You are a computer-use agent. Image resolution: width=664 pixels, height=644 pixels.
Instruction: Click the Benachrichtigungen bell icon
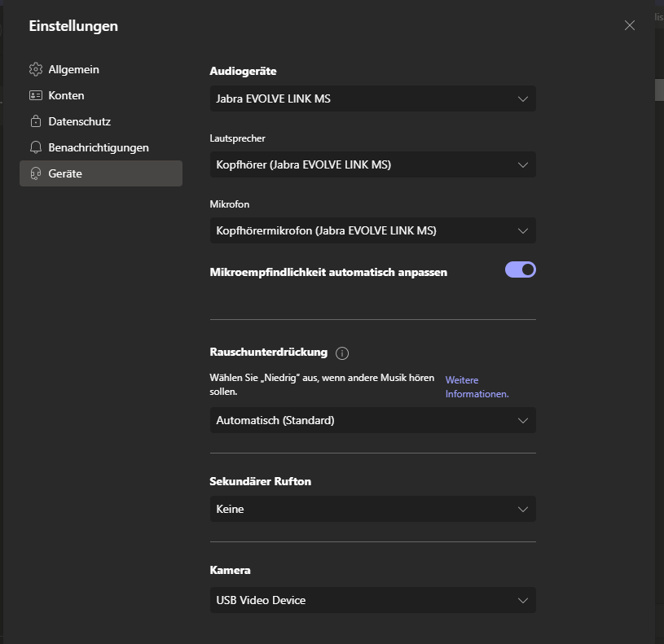(36, 147)
